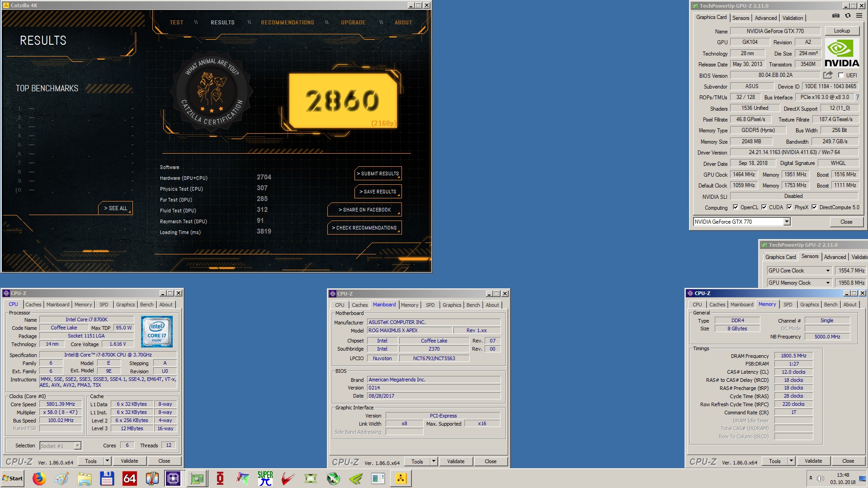Click the GPU-Z refresh icon
This screenshot has width=868, height=488.
848,16
